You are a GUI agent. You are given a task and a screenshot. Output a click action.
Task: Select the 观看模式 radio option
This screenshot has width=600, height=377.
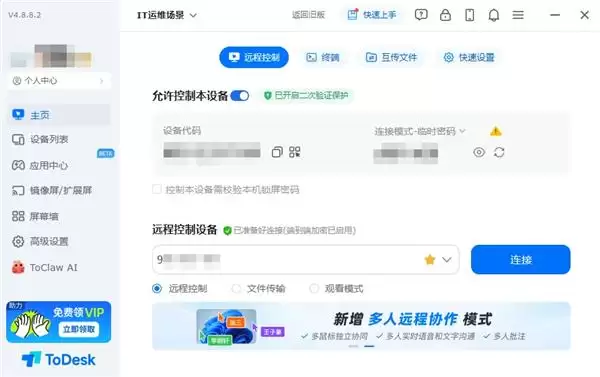[314, 289]
